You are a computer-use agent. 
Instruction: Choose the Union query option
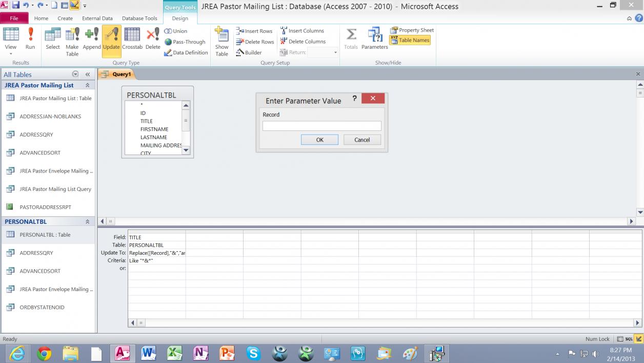pyautogui.click(x=176, y=31)
